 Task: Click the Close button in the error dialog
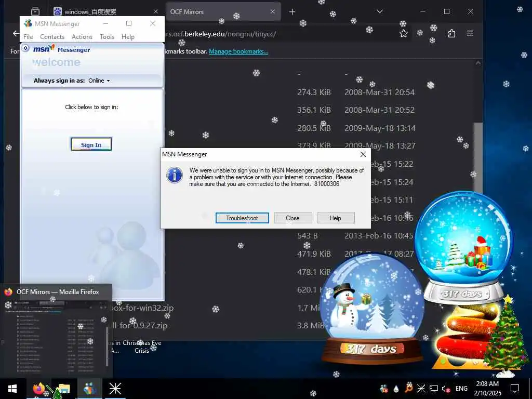point(292,218)
